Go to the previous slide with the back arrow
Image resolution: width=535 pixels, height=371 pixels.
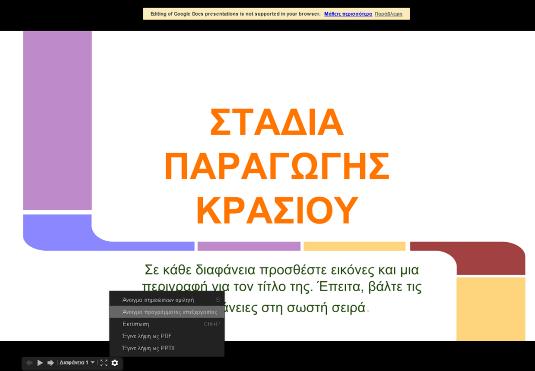[29, 363]
